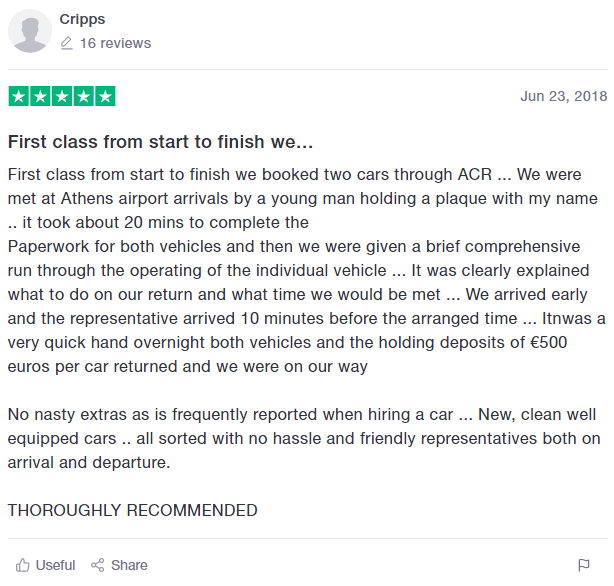Click the first green rating star
614x586 pixels.
[x=18, y=96]
